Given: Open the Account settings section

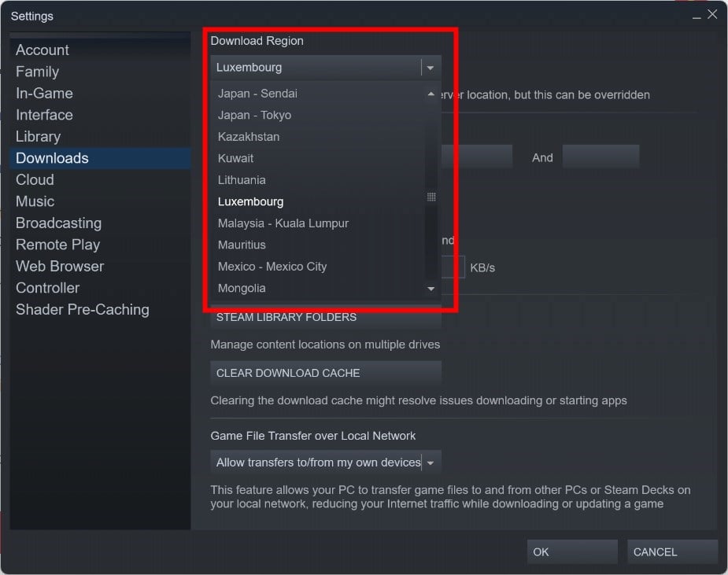Looking at the screenshot, I should 42,50.
